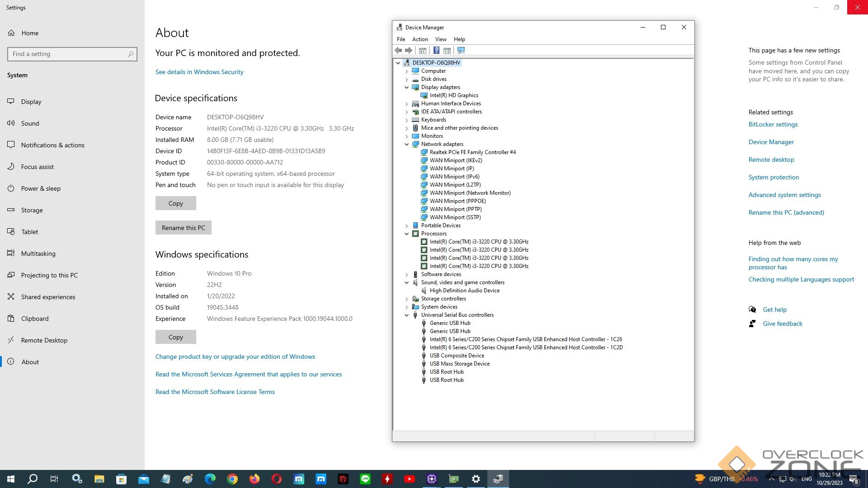The height and width of the screenshot is (488, 868).
Task: Select Realtek PCIe FE Family Controller #4
Action: click(472, 152)
